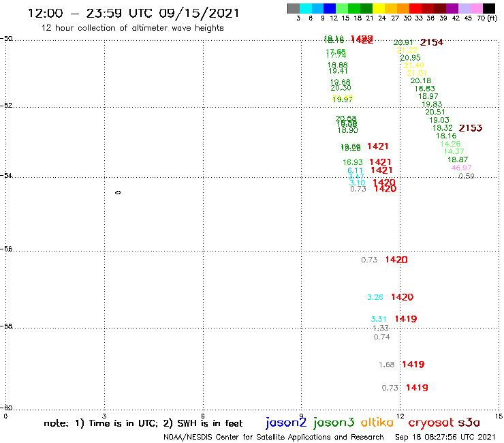Image resolution: width=504 pixels, height=443 pixels.
Task: Click the gray value 0.59
Action: point(467,176)
